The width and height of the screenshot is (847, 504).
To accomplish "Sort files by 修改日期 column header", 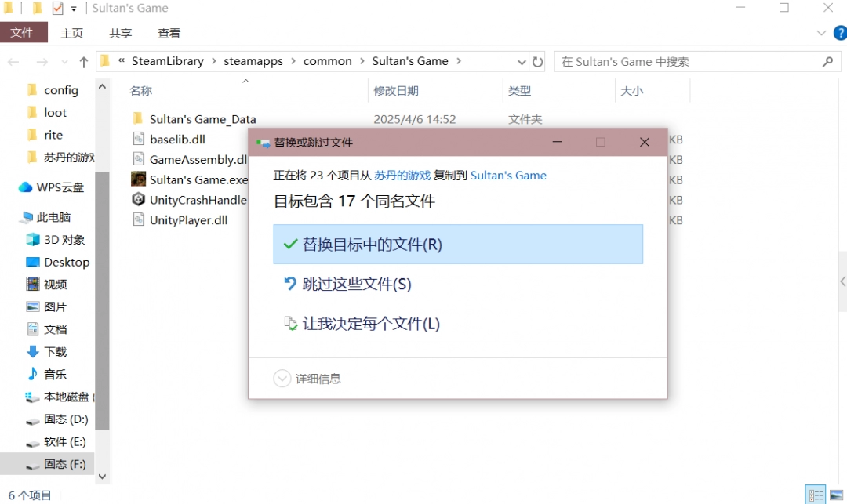I will [x=396, y=91].
